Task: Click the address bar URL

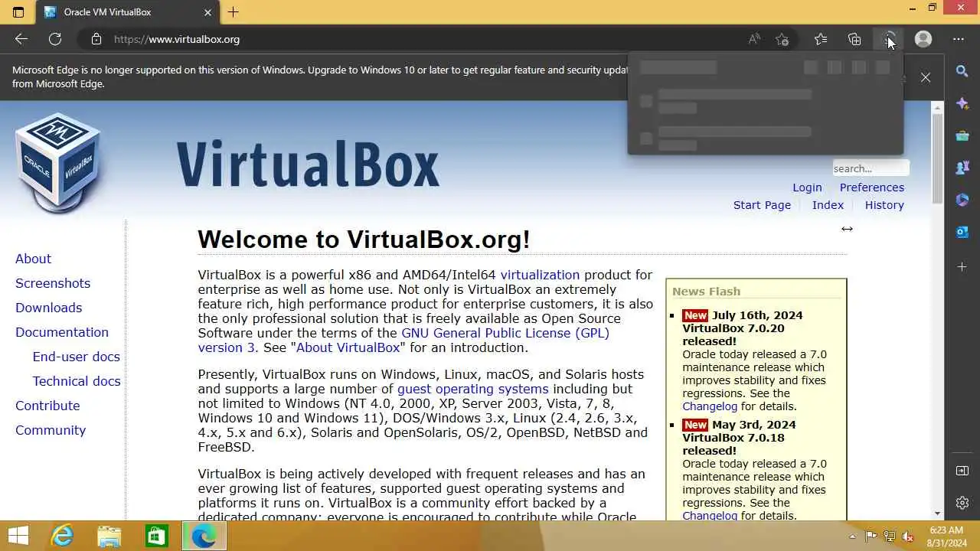Action: pyautogui.click(x=177, y=39)
